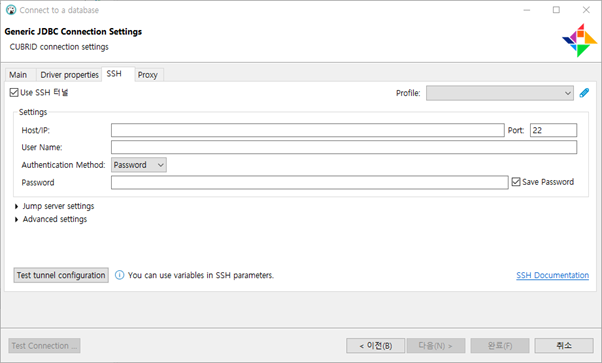This screenshot has width=602, height=363.
Task: Open the Profile dropdown
Action: (x=499, y=93)
